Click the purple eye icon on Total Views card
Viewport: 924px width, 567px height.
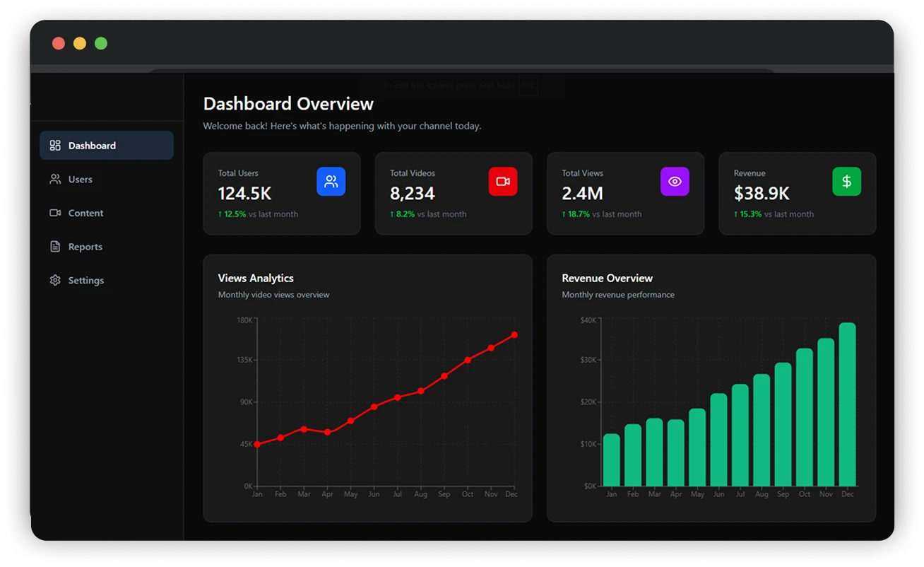coord(675,181)
